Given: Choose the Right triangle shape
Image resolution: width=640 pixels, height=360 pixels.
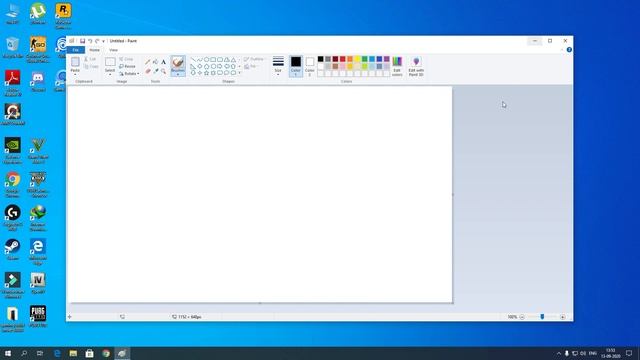Looking at the screenshot, I should tap(193, 66).
